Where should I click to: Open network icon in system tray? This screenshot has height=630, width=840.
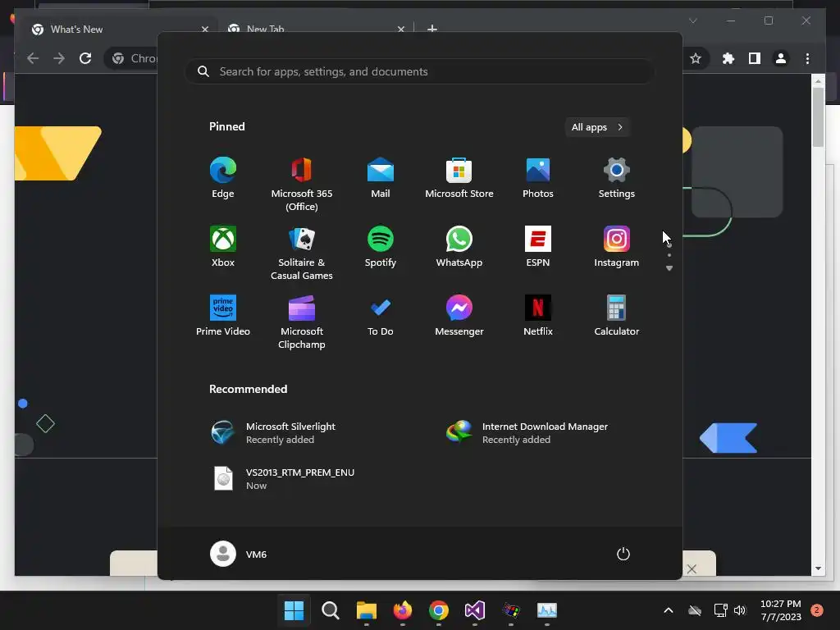[x=720, y=610]
